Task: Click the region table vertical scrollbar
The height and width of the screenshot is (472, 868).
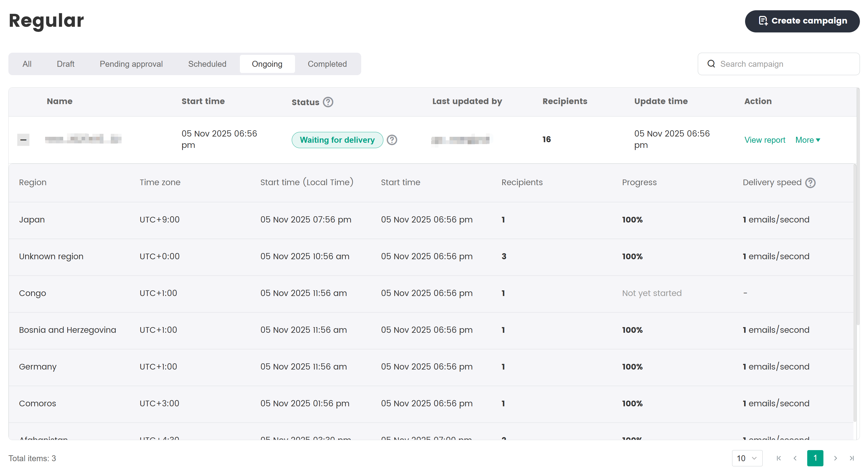Action: coord(854,293)
